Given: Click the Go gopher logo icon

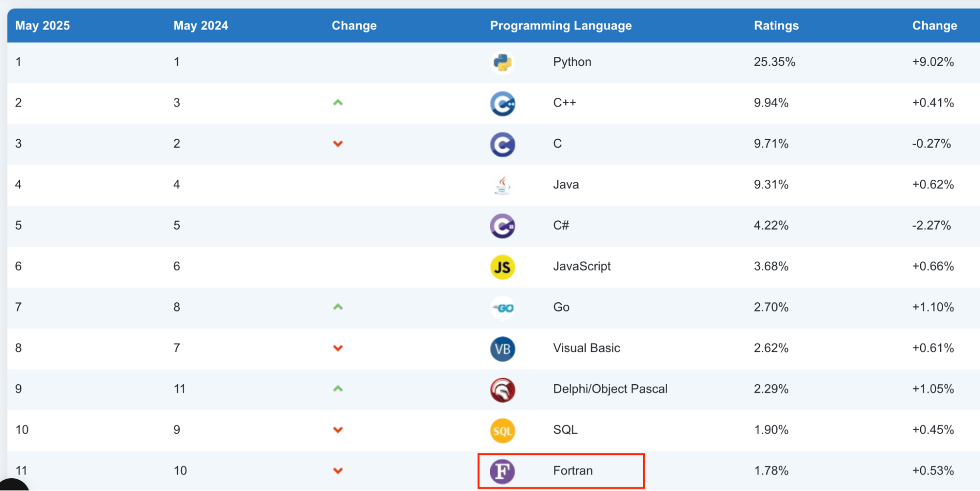Looking at the screenshot, I should click(503, 308).
